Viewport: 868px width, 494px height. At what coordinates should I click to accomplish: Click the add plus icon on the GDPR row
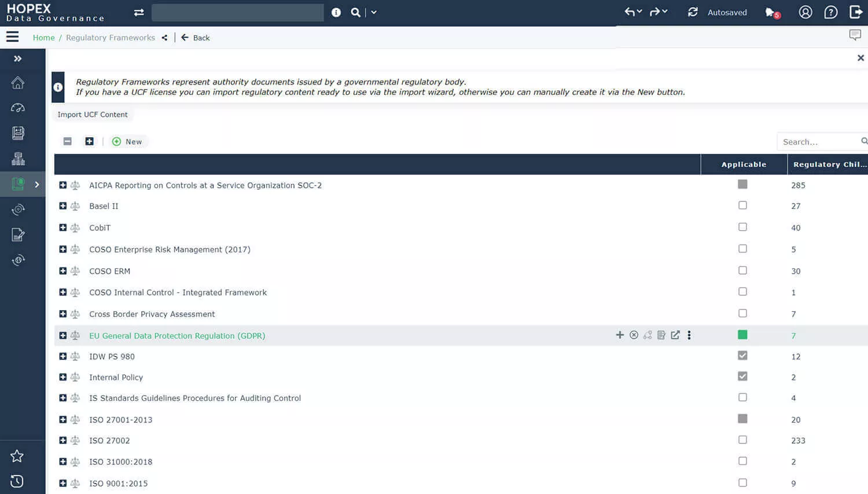pos(620,335)
